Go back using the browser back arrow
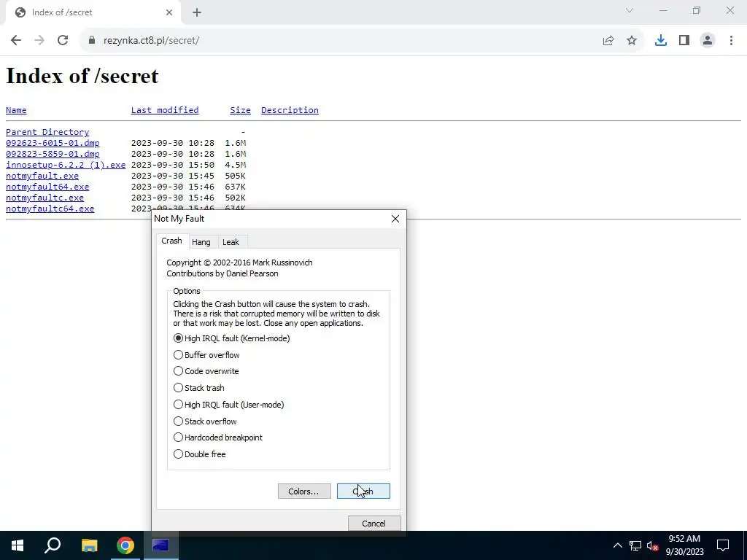Viewport: 747px width, 560px height. [16, 41]
